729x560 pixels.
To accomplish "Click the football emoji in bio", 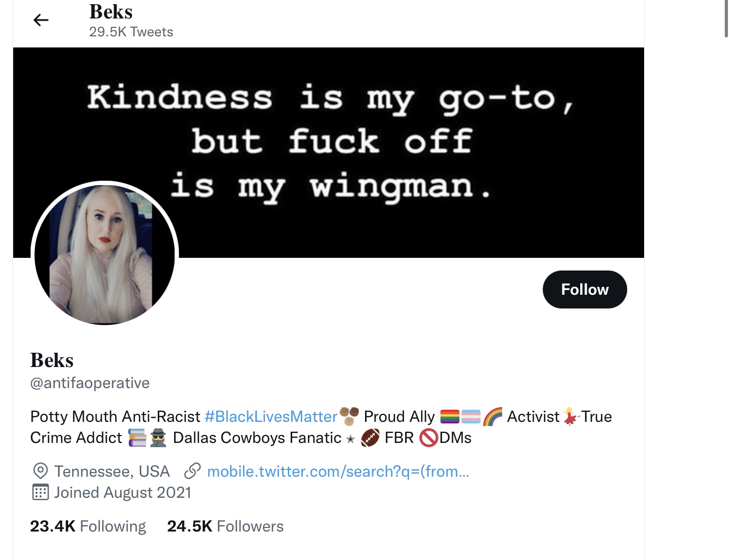I will click(x=370, y=438).
